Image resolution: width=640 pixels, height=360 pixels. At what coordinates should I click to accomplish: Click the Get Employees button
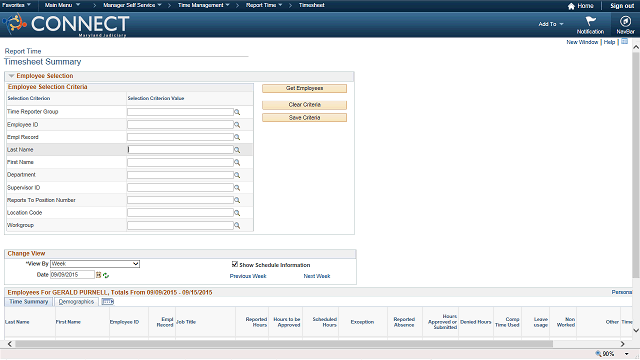tap(304, 88)
